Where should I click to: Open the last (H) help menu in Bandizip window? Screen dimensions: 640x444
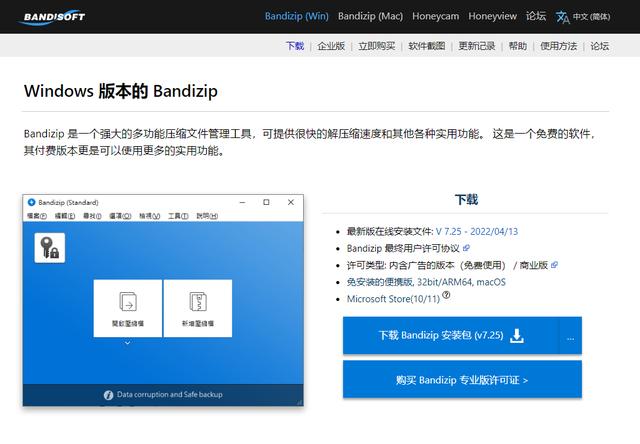(x=207, y=216)
